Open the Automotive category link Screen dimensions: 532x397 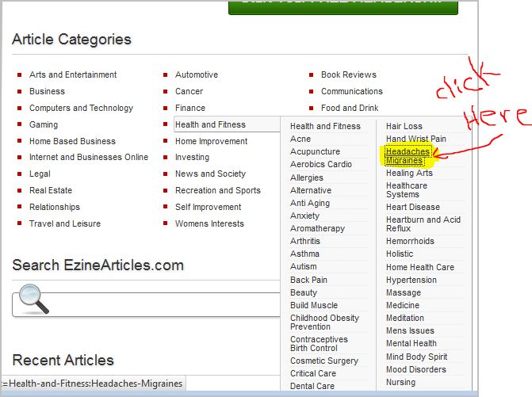pos(196,74)
